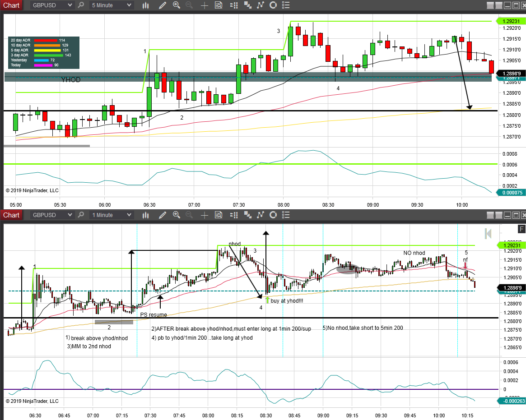Open Indicators dialog from 5 Minute chart

coord(261,5)
